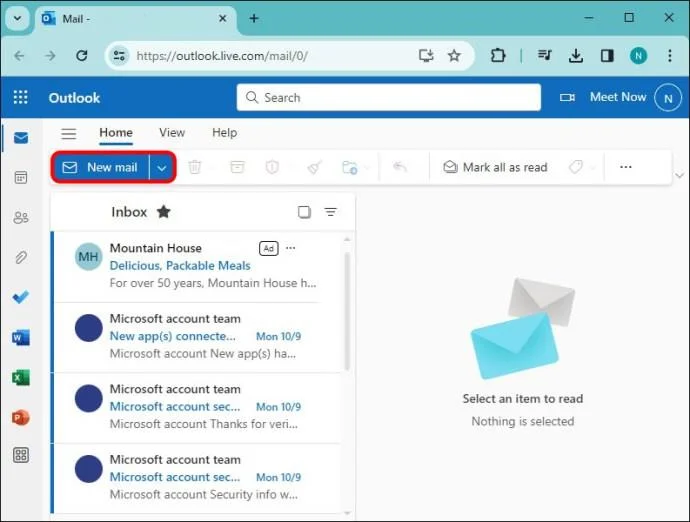
Task: Open the Mail module in sidebar
Action: click(21, 138)
